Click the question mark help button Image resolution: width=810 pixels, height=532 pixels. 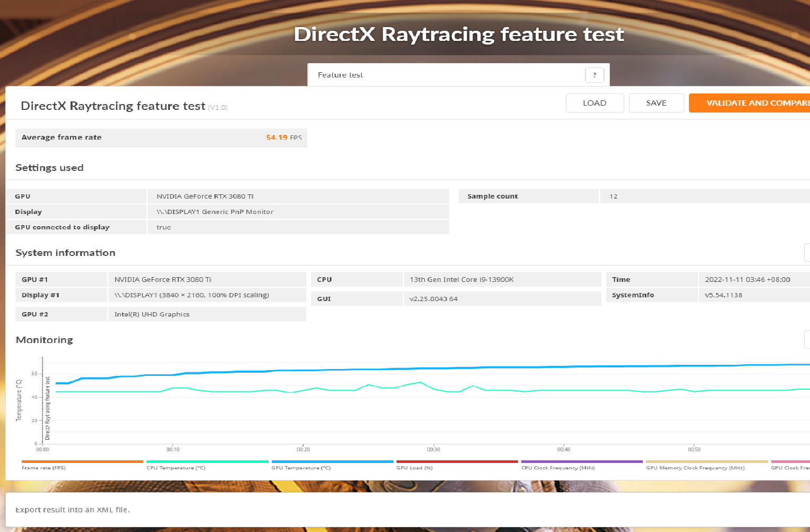coord(594,75)
